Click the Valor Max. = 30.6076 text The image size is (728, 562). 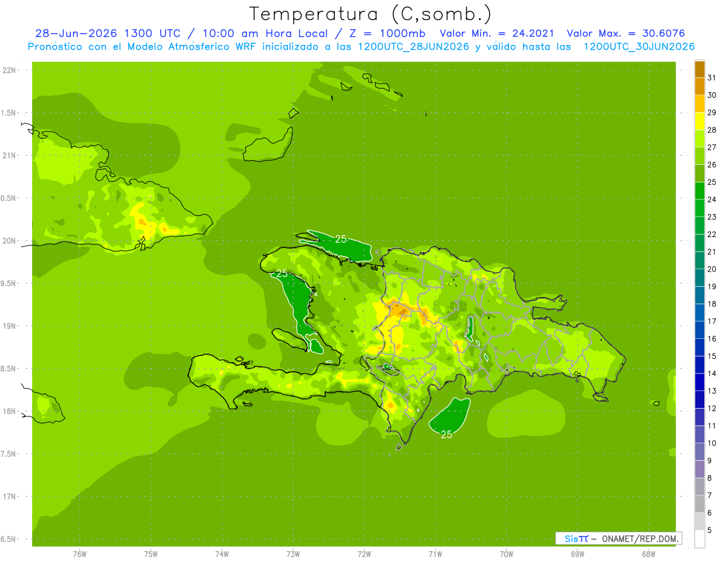[626, 33]
